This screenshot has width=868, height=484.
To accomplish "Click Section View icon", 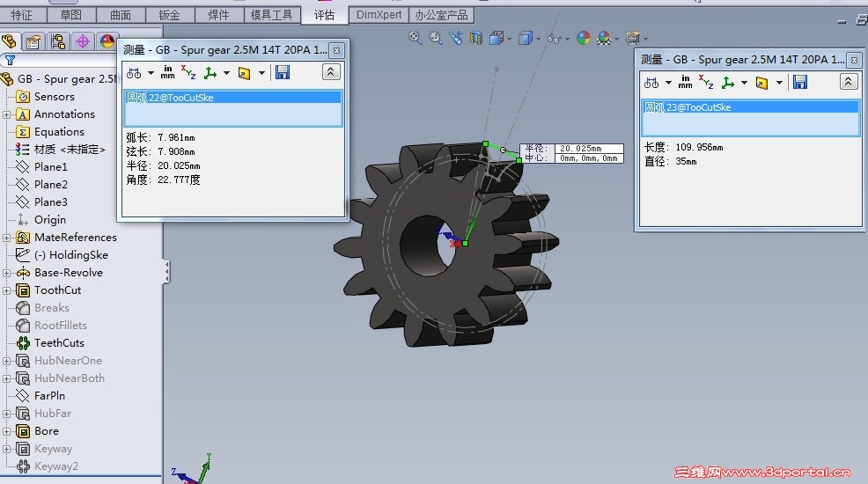I will 476,38.
